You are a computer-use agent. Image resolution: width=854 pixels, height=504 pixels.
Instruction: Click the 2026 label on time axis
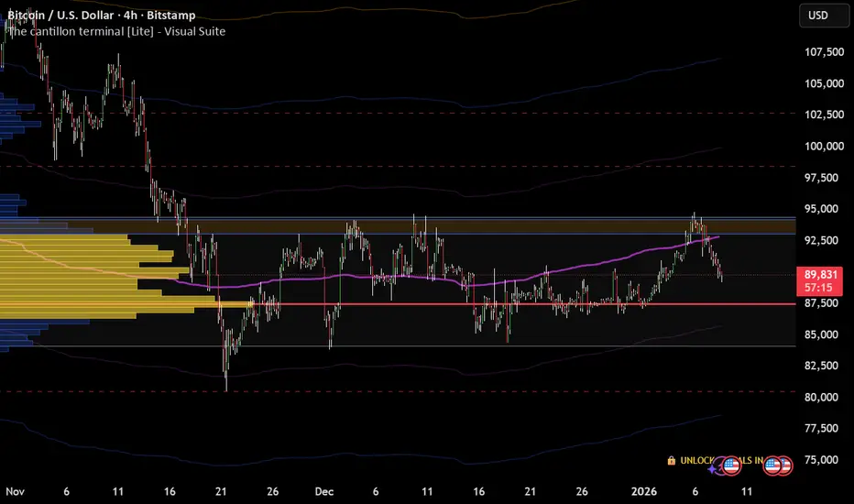[644, 491]
